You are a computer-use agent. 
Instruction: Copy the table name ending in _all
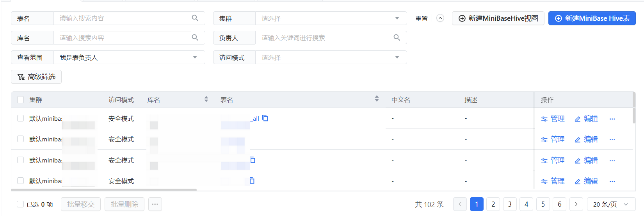click(x=265, y=118)
